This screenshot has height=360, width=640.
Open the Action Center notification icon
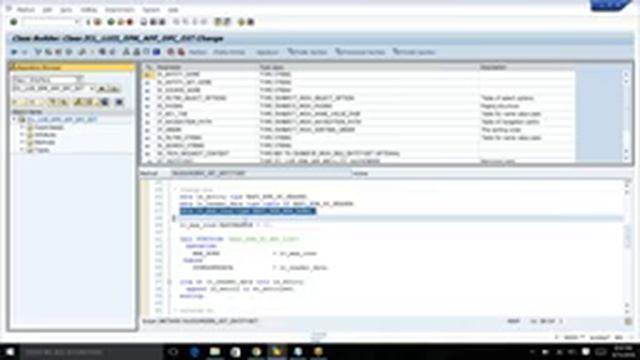(586, 351)
